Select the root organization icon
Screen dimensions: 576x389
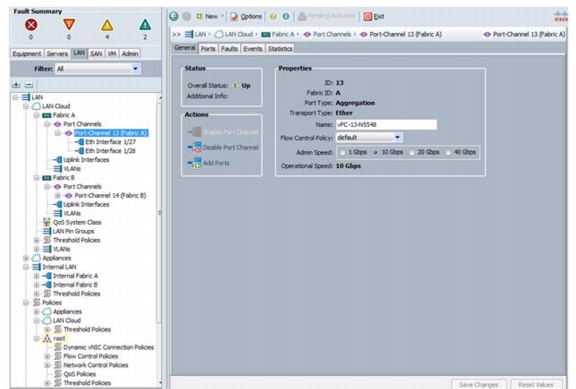coord(47,338)
